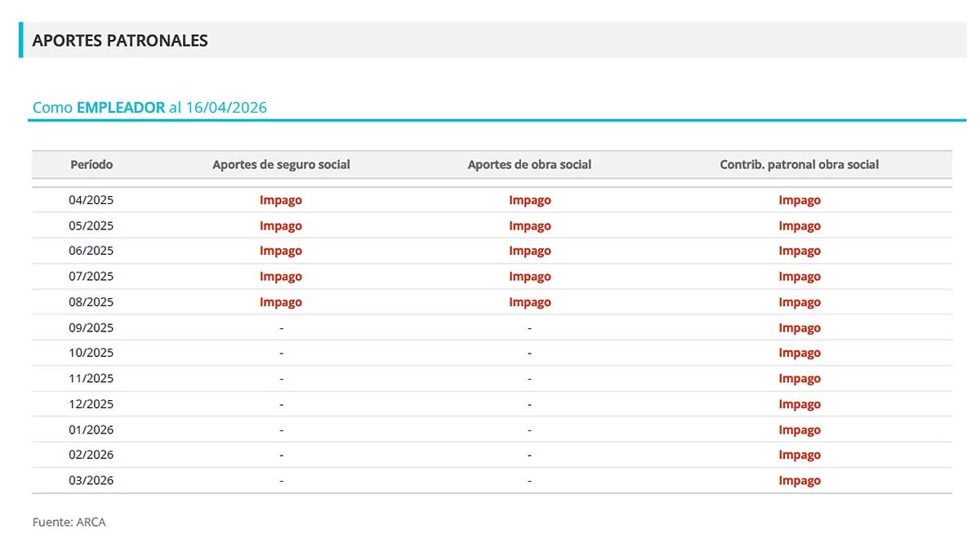Select the 09/2025 period cell
The height and width of the screenshot is (543, 980).
pyautogui.click(x=91, y=328)
